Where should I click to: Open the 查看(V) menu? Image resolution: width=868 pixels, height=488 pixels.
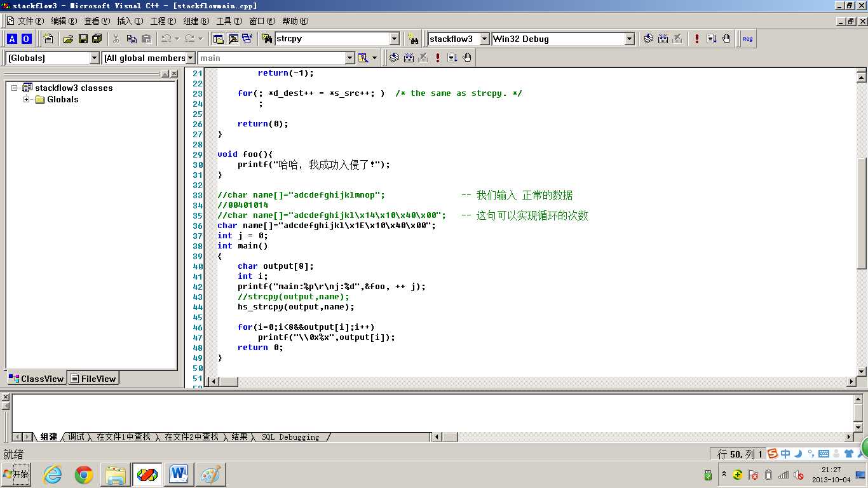tap(97, 21)
